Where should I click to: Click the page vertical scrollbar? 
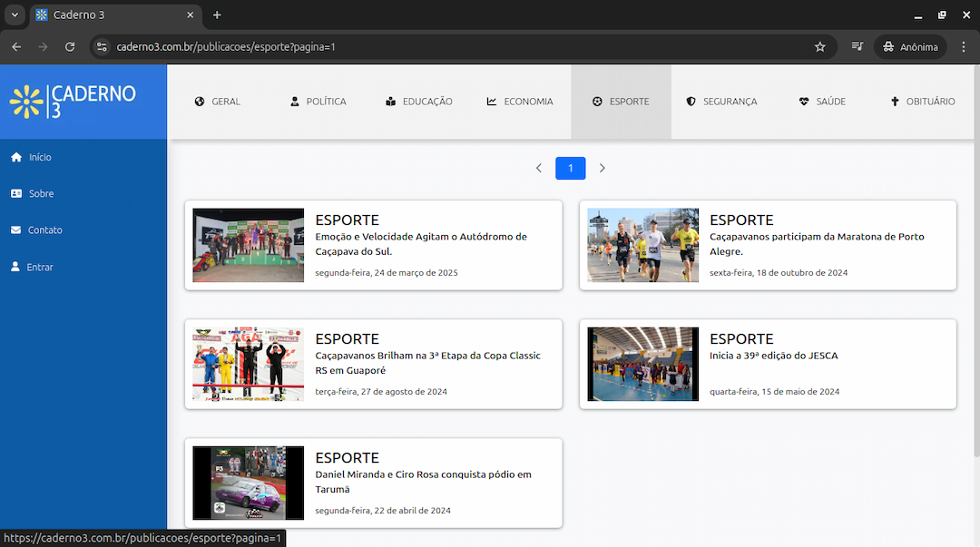976,262
